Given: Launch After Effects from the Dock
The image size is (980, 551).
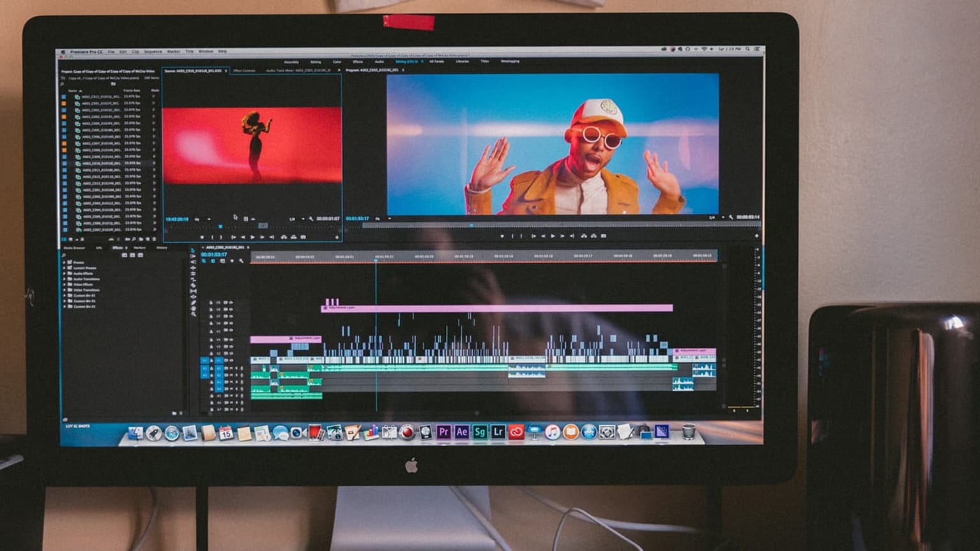Looking at the screenshot, I should 462,432.
